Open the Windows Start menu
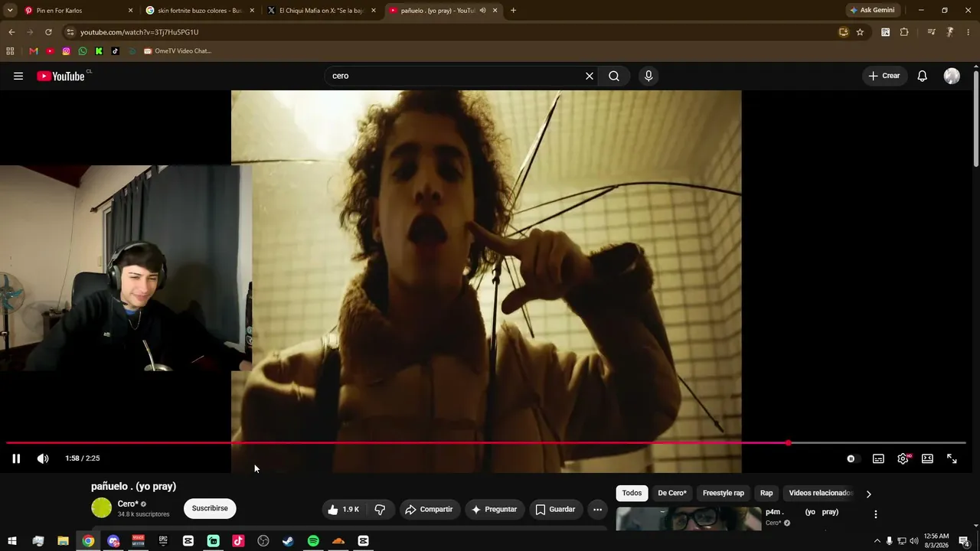Image resolution: width=980 pixels, height=551 pixels. (12, 541)
